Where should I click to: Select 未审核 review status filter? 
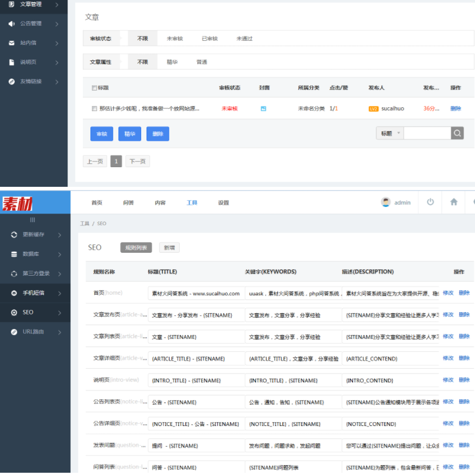pyautogui.click(x=175, y=39)
